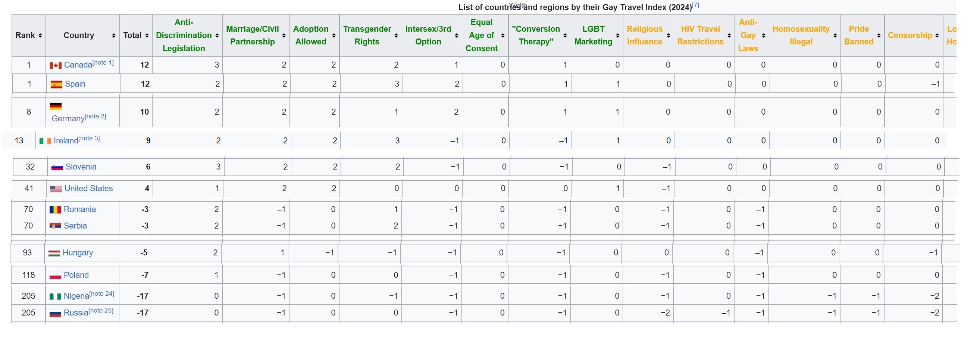Sort by Country using its sort arrows
The image size is (980, 351).
coord(114,35)
